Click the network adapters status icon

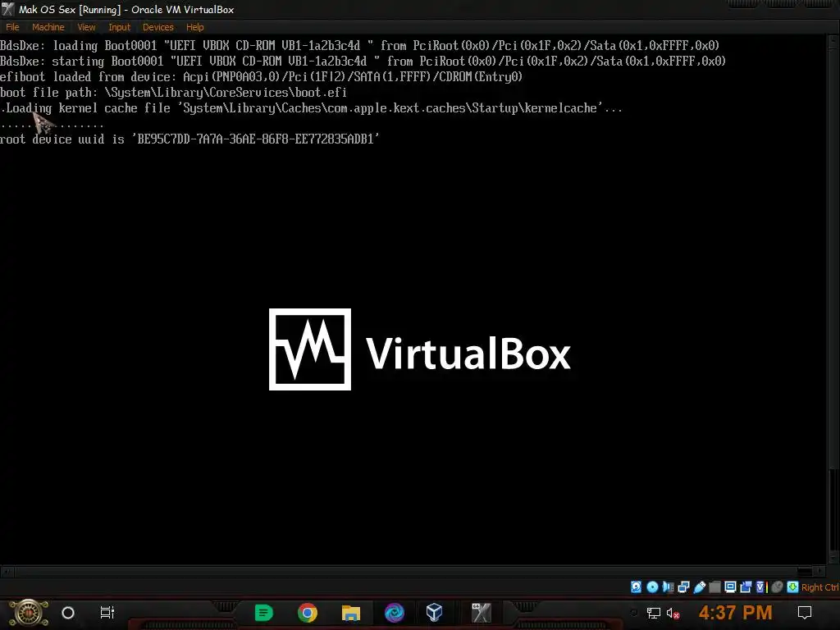[683, 587]
